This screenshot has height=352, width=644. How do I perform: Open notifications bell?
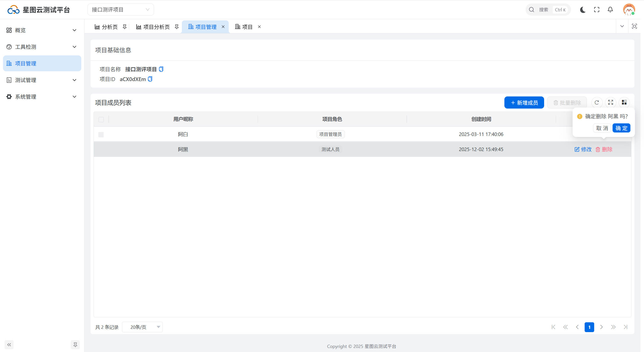610,10
